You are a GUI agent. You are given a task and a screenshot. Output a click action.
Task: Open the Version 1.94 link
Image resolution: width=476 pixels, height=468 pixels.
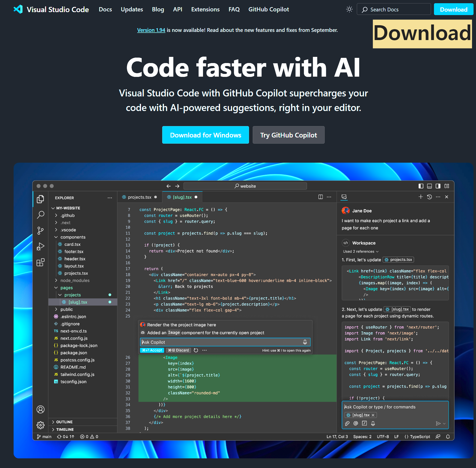(151, 30)
